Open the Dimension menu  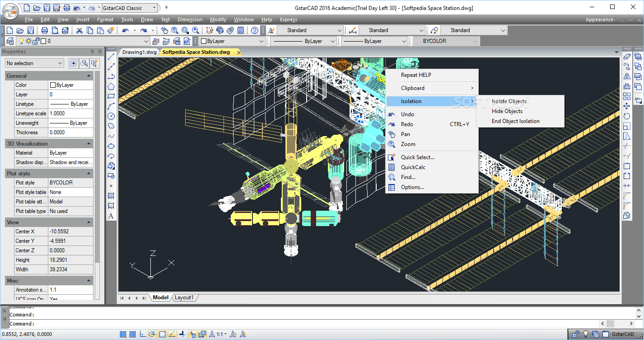coord(190,19)
